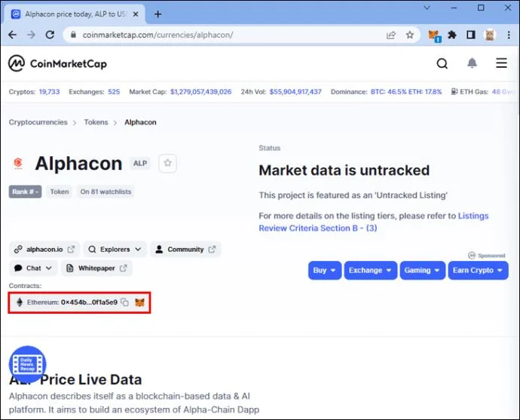Click the address bar URL
Screen dimensions: 520x420
[x=158, y=35]
